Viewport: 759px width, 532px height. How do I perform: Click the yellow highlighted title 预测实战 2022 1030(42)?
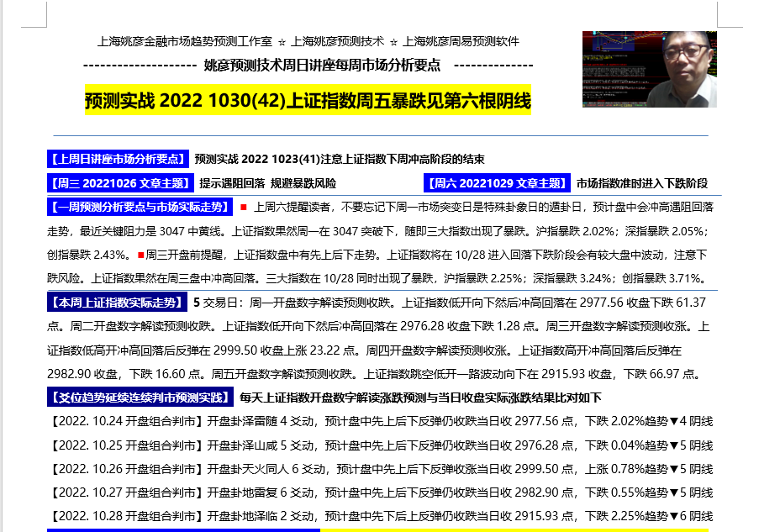[x=308, y=102]
